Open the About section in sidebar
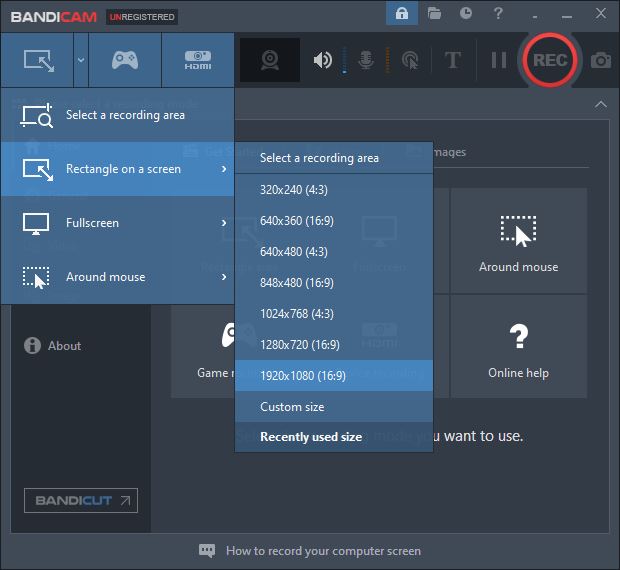This screenshot has height=570, width=620. pos(52,346)
